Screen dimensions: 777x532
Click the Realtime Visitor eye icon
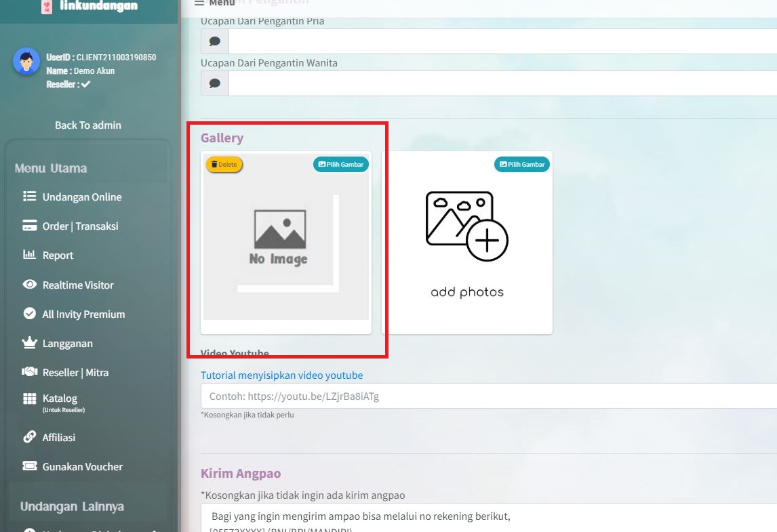tap(29, 285)
